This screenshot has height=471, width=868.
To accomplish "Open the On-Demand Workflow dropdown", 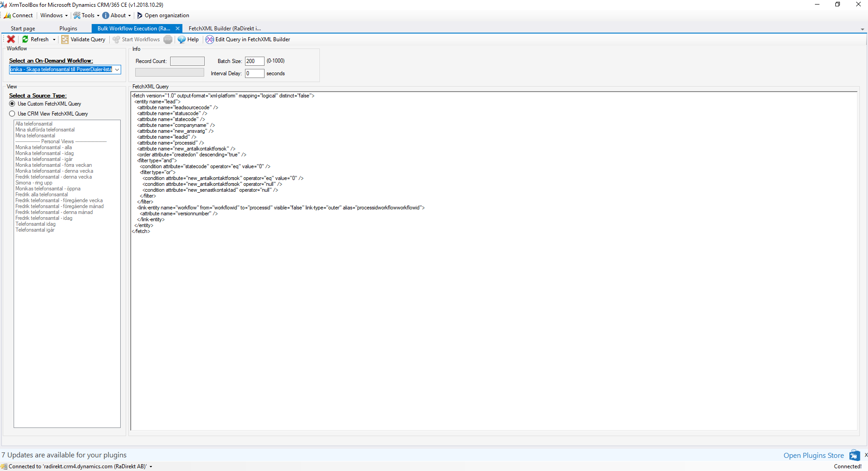I will coord(117,69).
